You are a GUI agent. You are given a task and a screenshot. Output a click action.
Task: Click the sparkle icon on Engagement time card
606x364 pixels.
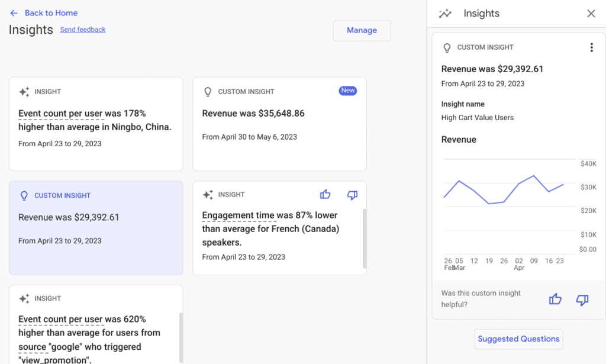[208, 195]
